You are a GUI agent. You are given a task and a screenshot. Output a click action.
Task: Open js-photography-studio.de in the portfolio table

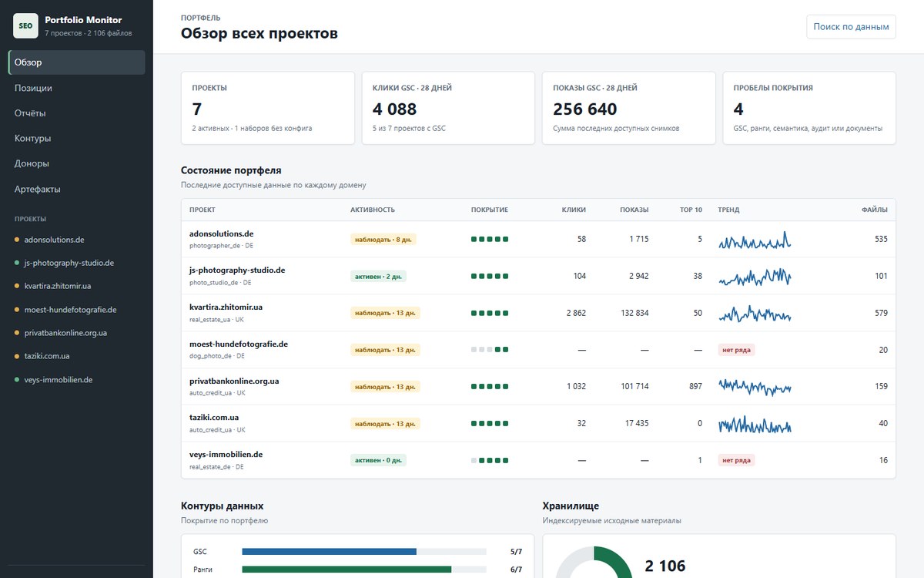[x=237, y=271]
